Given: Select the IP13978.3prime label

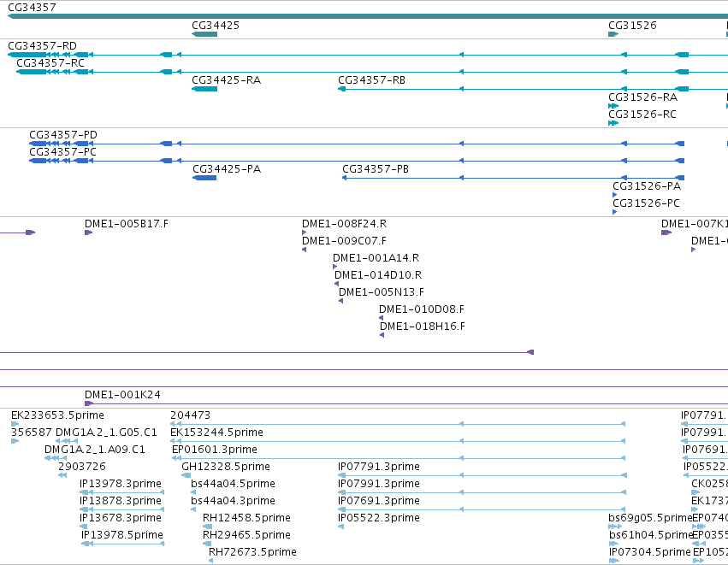Looking at the screenshot, I should tap(121, 484).
